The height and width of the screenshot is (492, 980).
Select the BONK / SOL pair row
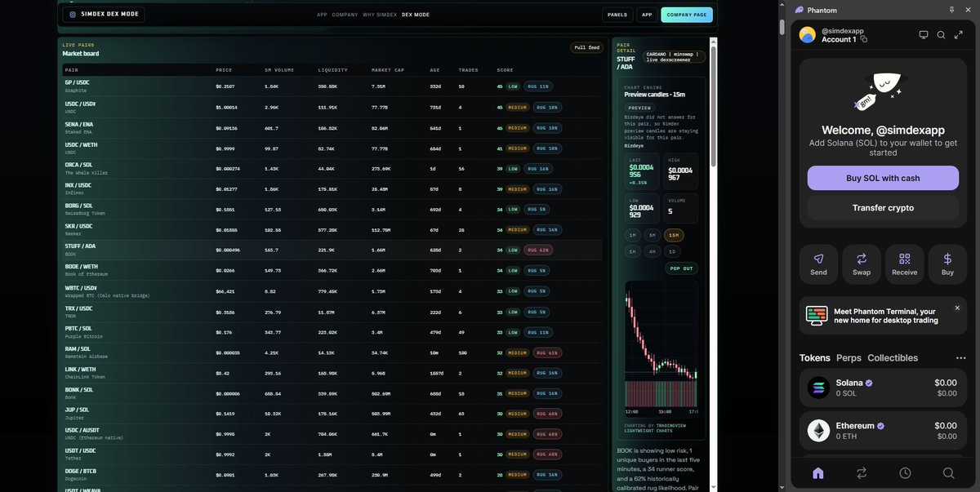tap(332, 393)
